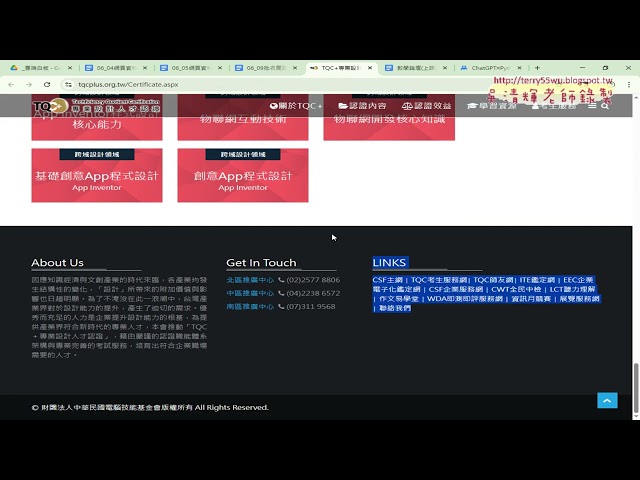Open the 物聯網開發核心知識 card

389,119
